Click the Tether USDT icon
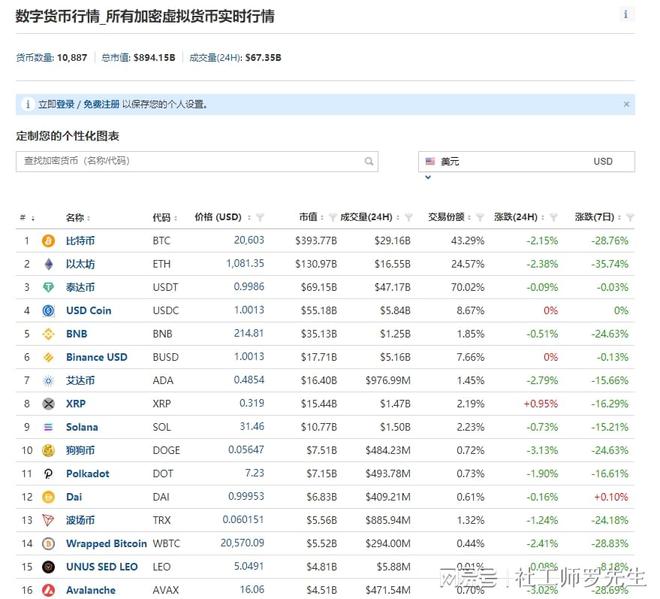Screen dimensions: 660x599 tap(48, 288)
